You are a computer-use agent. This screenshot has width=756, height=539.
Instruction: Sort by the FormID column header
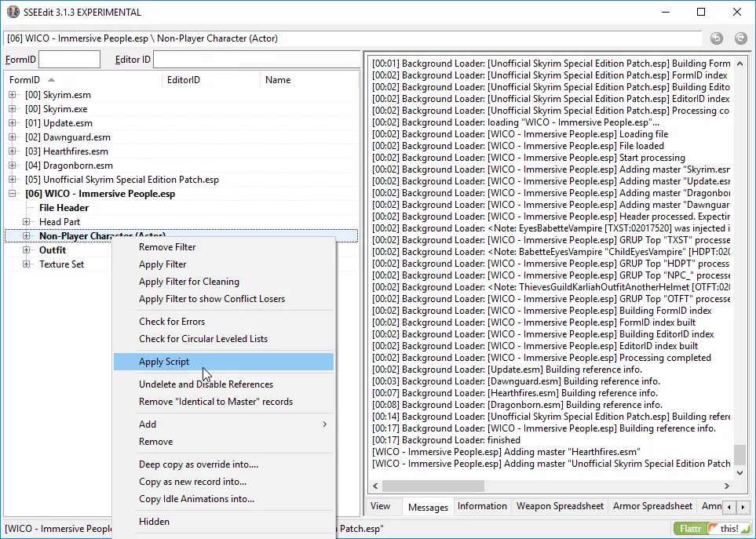[x=83, y=80]
